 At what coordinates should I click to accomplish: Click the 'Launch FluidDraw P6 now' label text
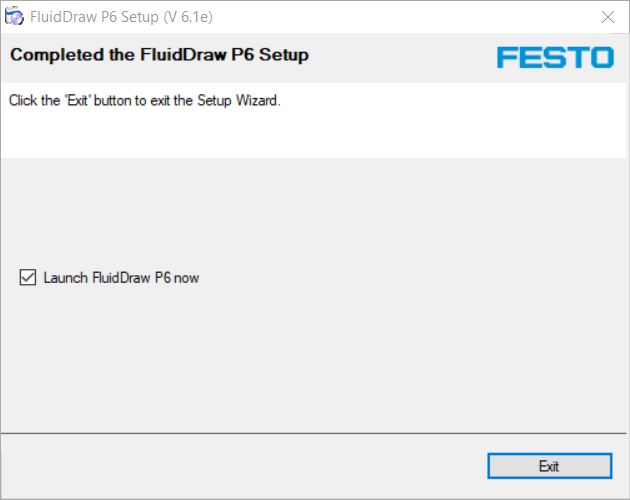pos(121,278)
